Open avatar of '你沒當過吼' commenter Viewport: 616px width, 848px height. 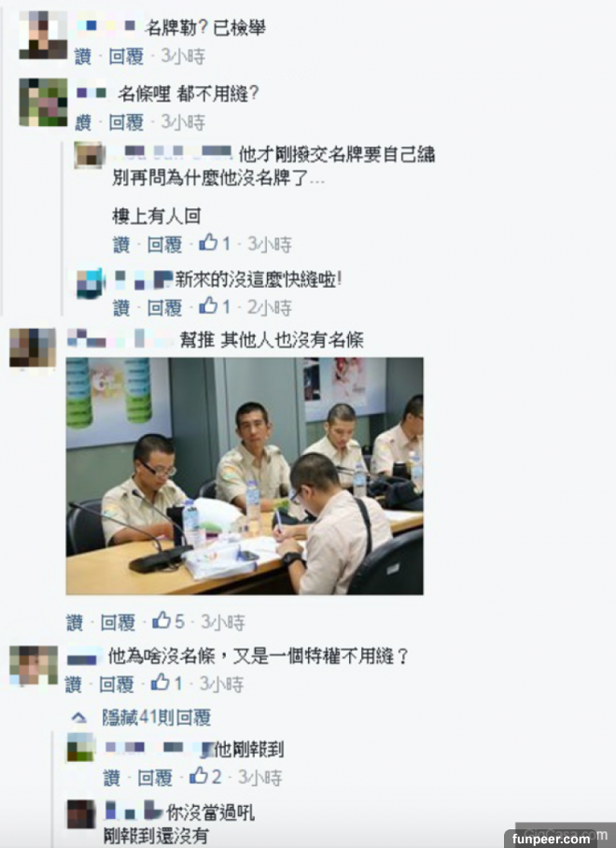[81, 814]
